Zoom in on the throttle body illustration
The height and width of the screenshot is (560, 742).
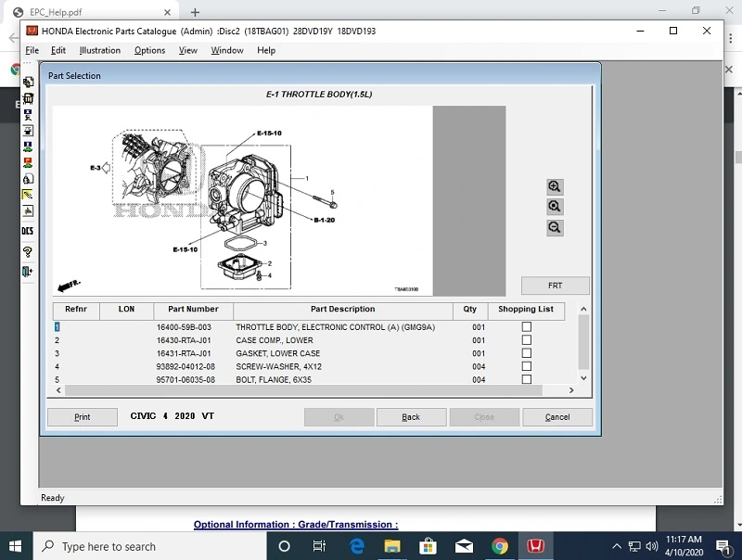[x=555, y=187]
